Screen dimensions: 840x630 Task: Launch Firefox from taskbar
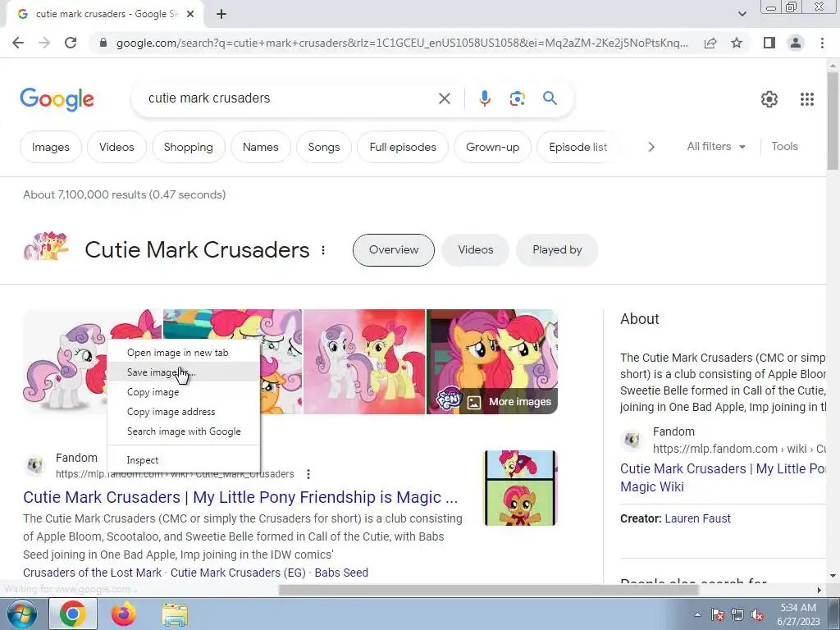click(124, 614)
